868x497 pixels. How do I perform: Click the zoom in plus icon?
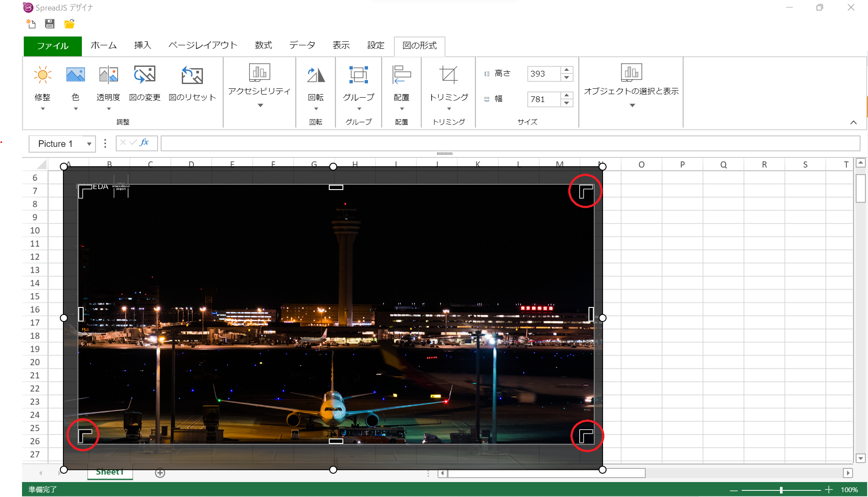829,490
